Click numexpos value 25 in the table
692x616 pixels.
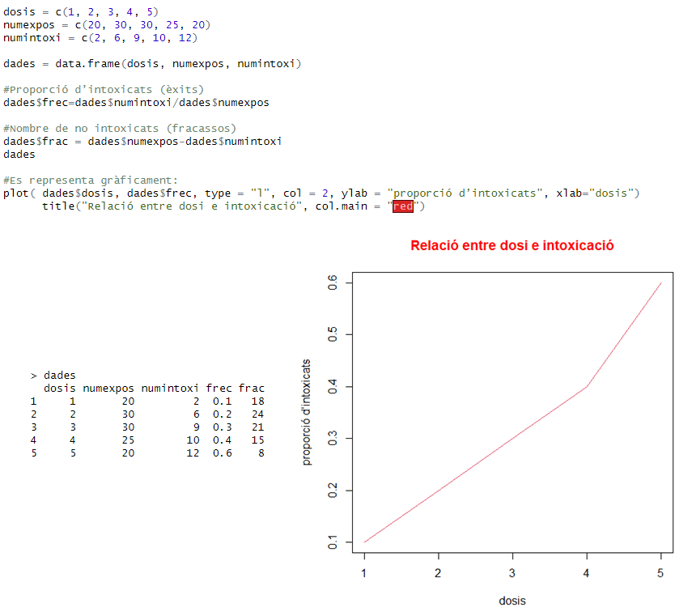tap(128, 440)
